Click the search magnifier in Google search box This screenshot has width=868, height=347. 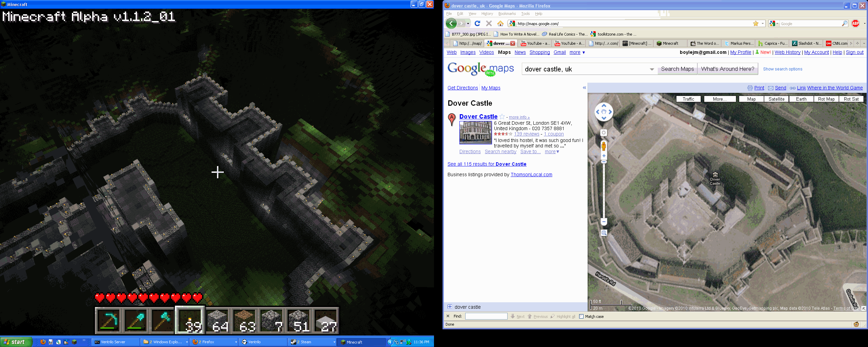tap(845, 23)
